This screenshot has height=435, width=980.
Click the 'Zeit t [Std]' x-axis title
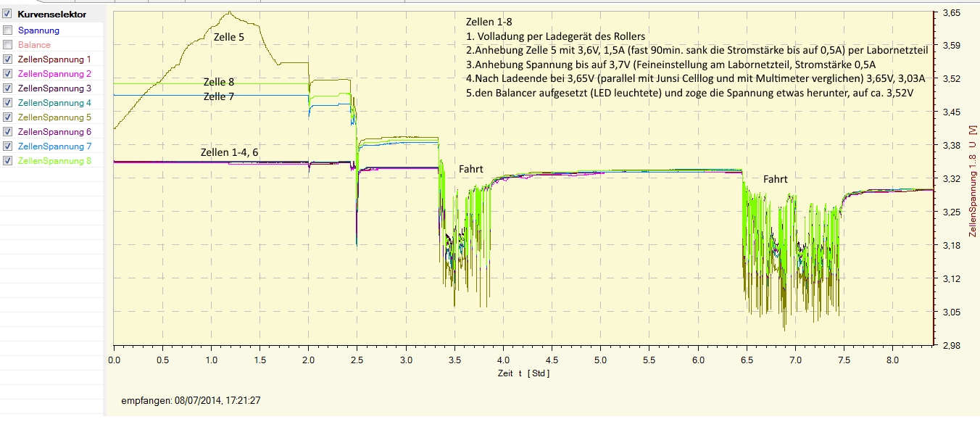click(x=523, y=373)
